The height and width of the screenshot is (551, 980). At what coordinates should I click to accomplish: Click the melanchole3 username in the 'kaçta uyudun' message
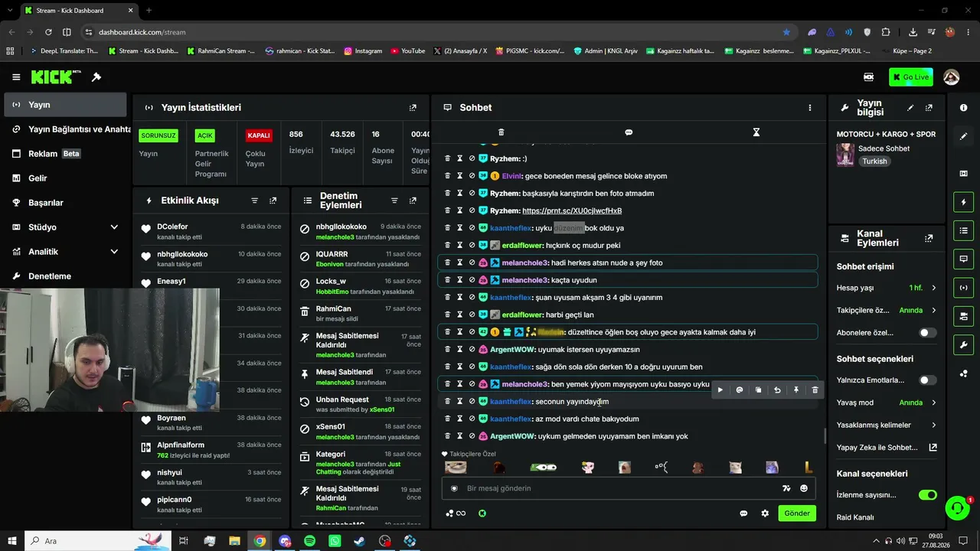[x=524, y=280]
